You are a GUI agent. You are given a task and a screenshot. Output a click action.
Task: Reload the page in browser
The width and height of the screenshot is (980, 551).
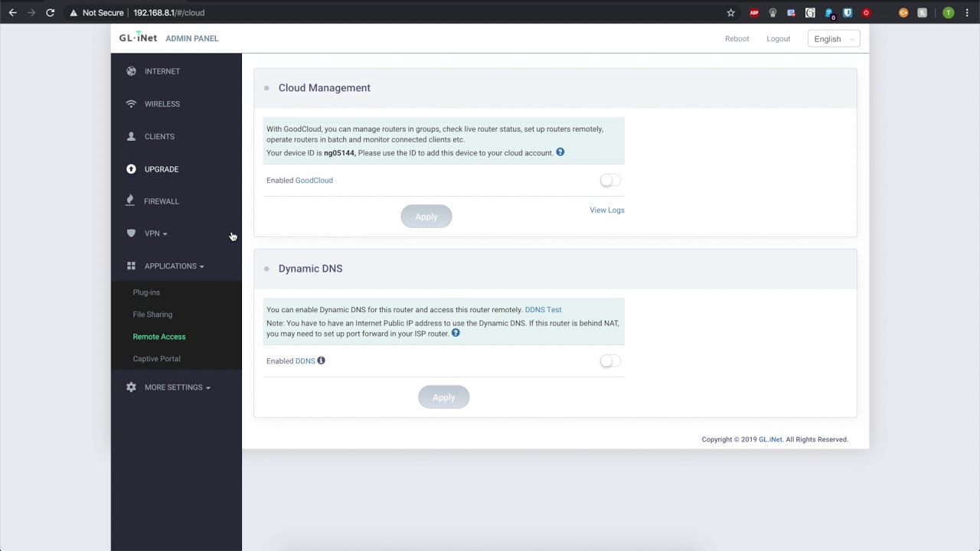pos(50,12)
